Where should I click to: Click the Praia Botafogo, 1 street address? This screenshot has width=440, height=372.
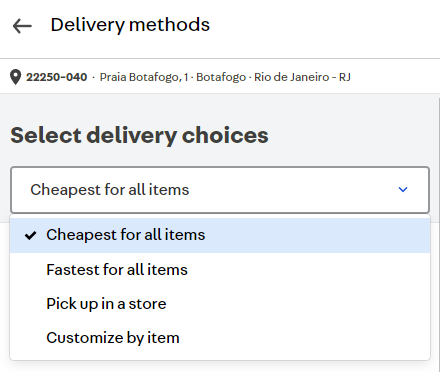[144, 77]
